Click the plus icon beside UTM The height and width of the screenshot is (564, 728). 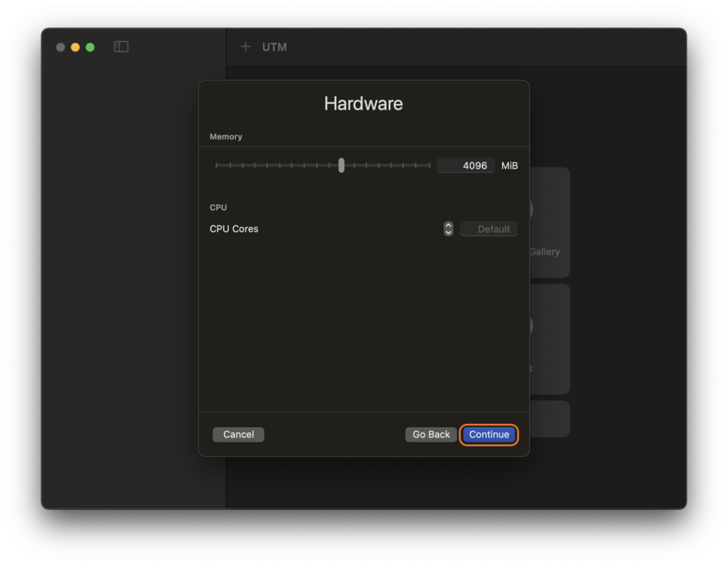click(x=245, y=46)
